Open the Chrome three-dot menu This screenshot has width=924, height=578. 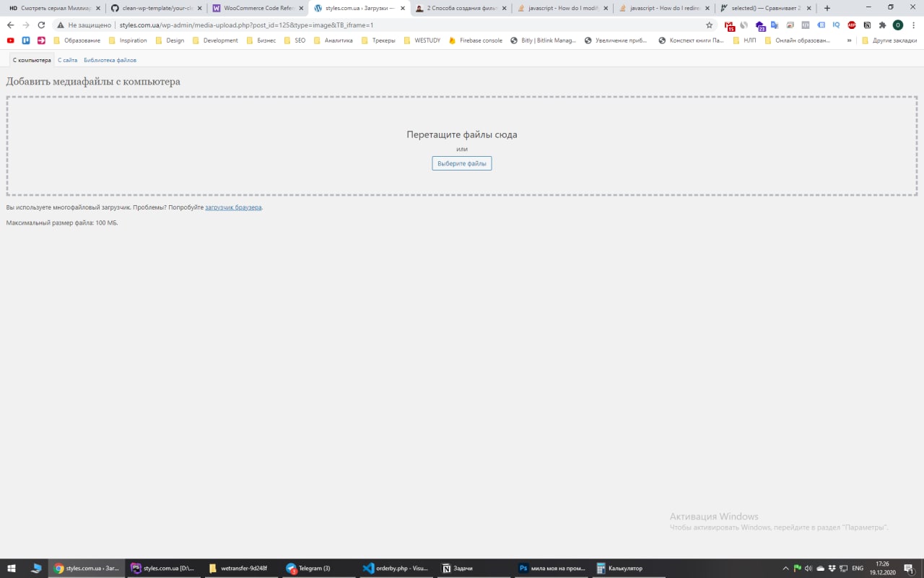point(913,25)
